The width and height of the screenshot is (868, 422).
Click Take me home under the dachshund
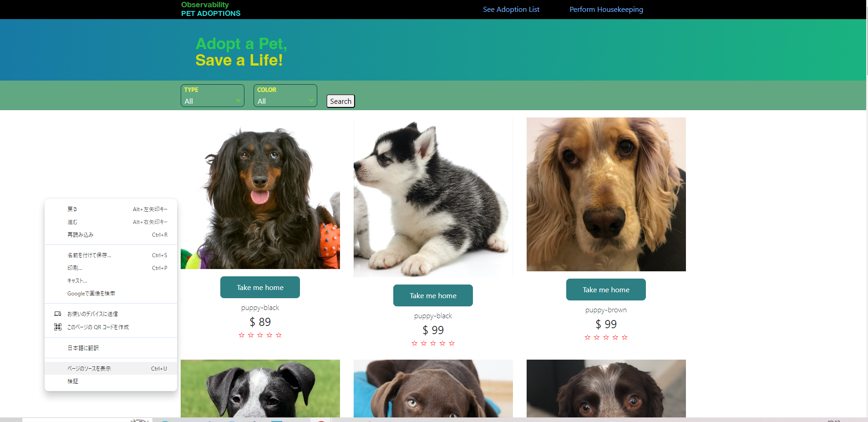[260, 287]
